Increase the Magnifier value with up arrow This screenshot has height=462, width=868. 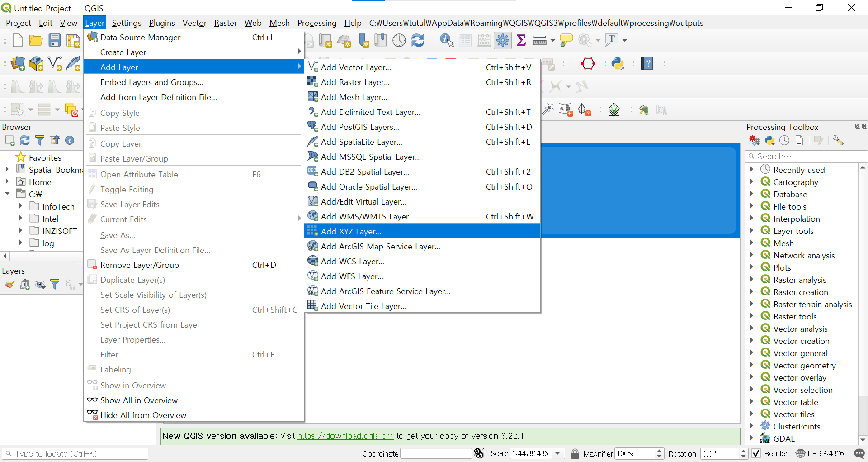(x=659, y=451)
